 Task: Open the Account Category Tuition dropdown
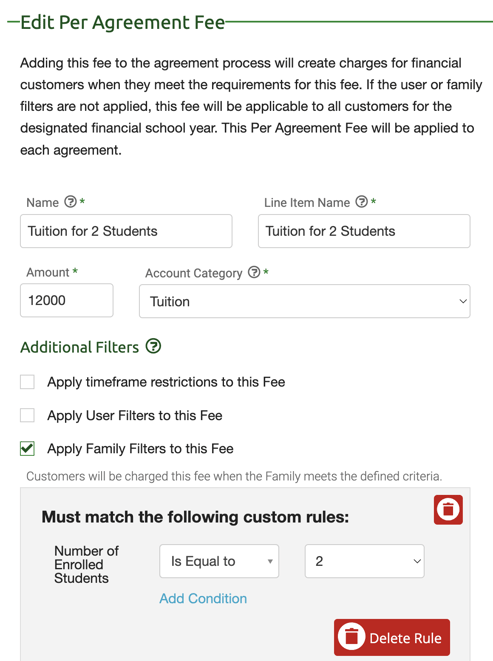pyautogui.click(x=304, y=301)
